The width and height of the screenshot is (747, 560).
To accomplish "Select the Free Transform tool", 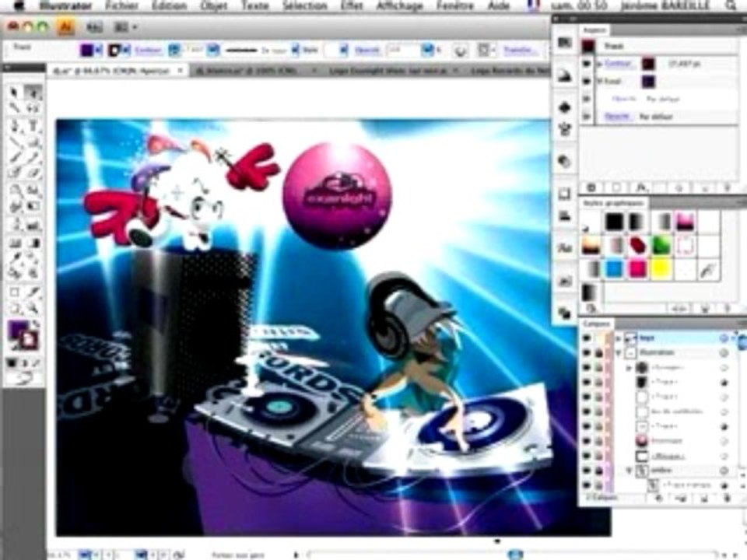I will click(33, 207).
